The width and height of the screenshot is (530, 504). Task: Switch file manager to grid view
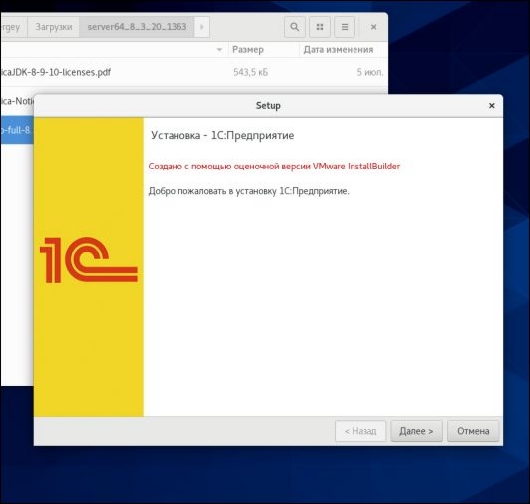coord(320,27)
